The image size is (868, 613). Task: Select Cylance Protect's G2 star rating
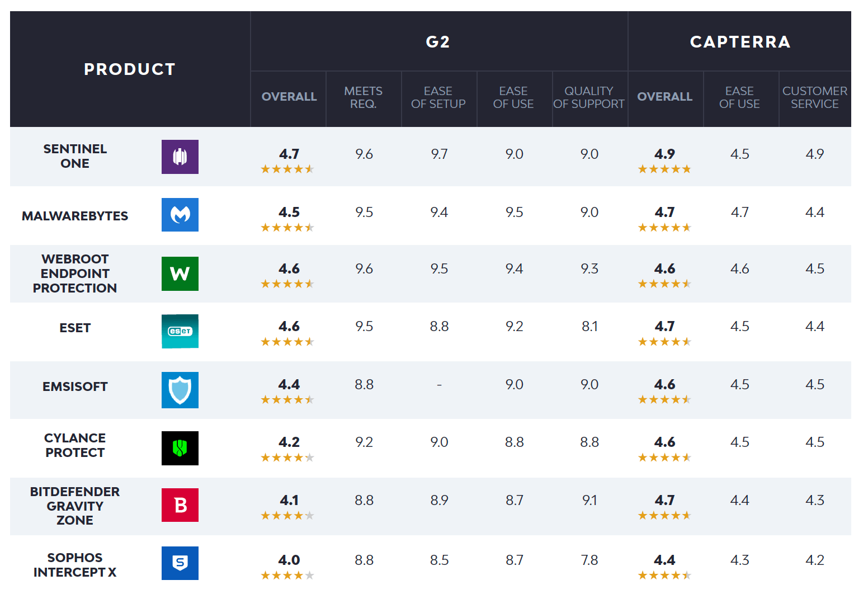[x=287, y=457]
